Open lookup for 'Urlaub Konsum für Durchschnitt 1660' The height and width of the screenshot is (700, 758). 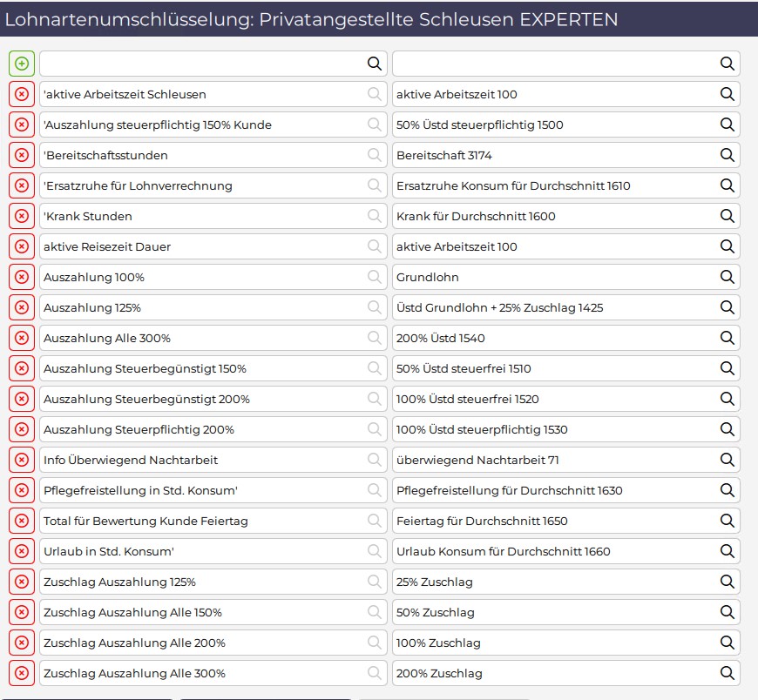[x=727, y=550]
